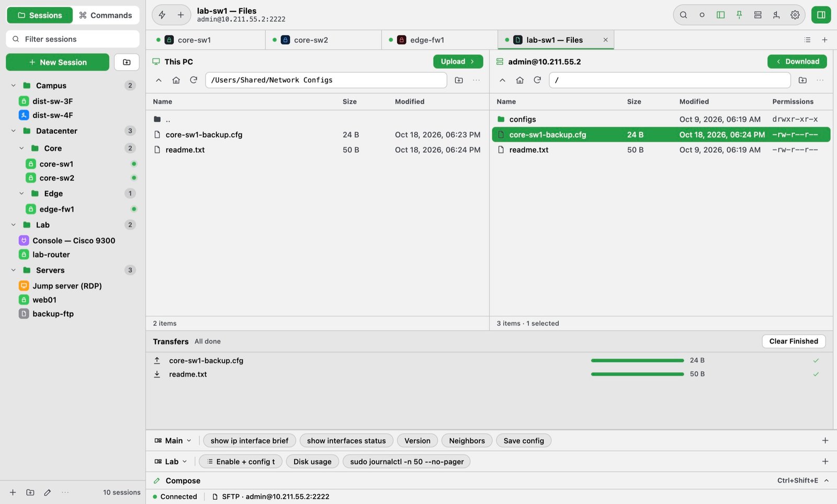Click the pencil edit icon in sidebar footer
Viewport: 837px width, 504px height.
(x=48, y=492)
